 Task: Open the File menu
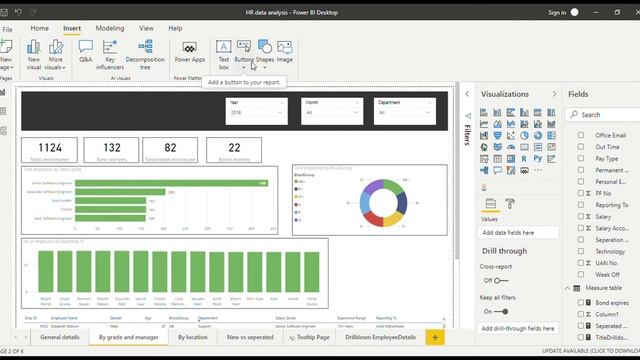7,29
